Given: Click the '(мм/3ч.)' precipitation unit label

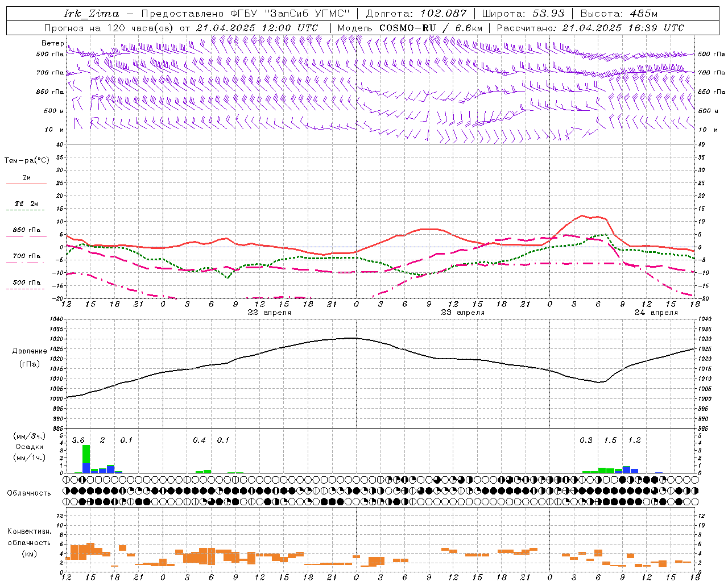Looking at the screenshot, I should coord(29,436).
